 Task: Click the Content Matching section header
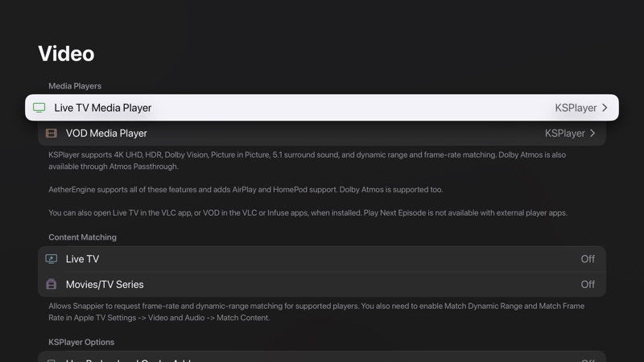[x=83, y=237]
